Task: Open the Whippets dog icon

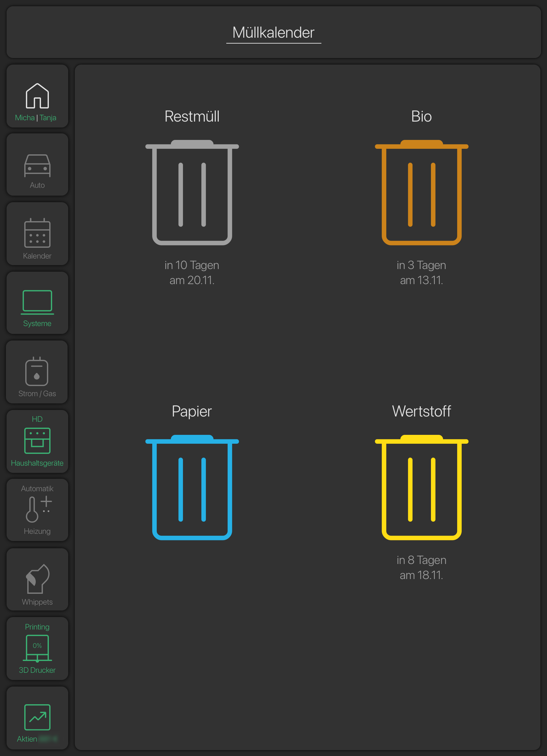Action: pos(37,579)
